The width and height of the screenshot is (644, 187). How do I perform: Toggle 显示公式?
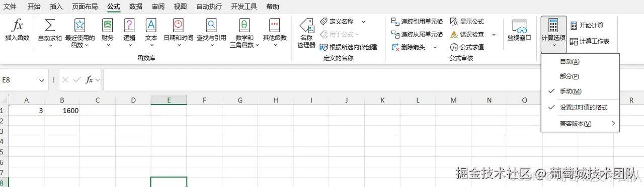pos(467,22)
